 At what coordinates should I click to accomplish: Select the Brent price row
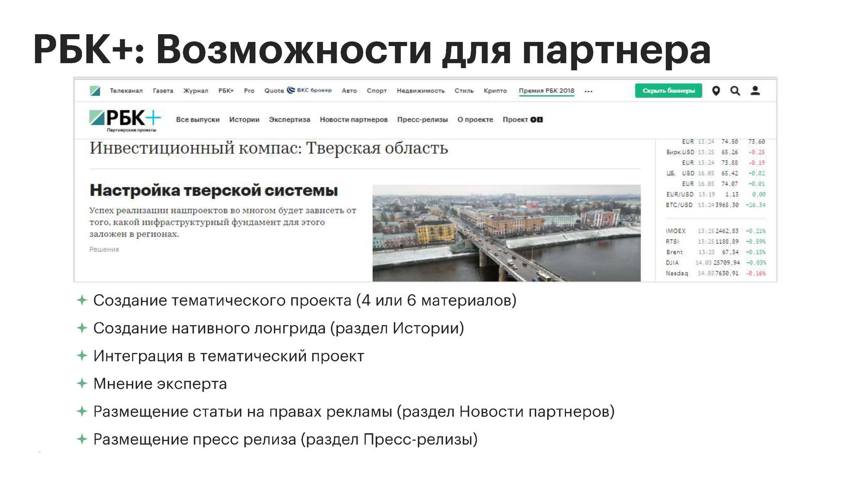716,252
